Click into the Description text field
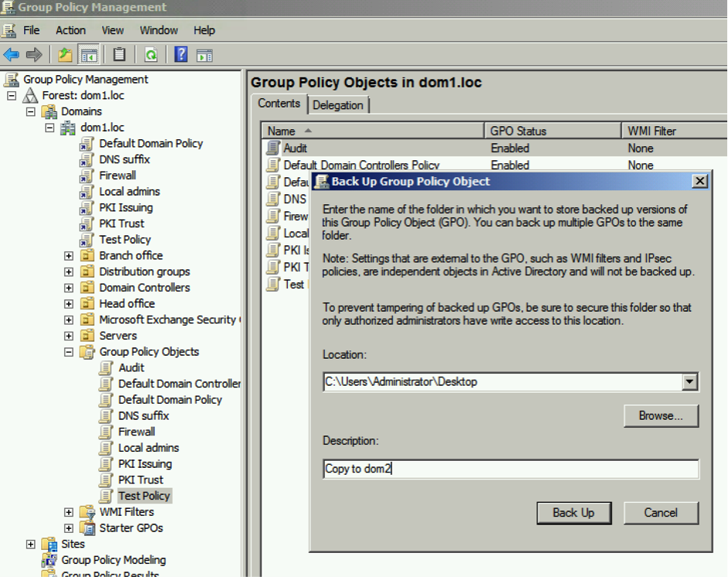 coord(511,469)
